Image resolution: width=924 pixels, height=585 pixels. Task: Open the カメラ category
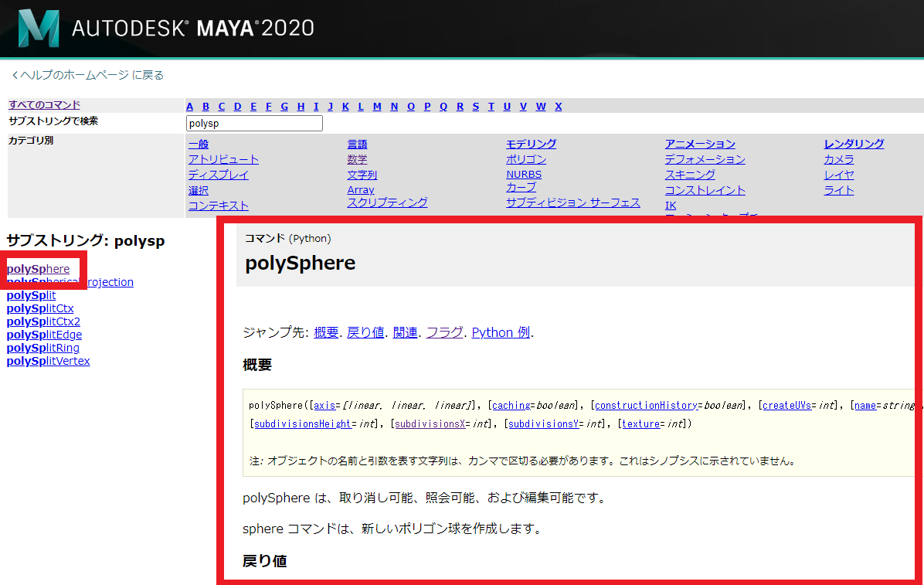838,159
